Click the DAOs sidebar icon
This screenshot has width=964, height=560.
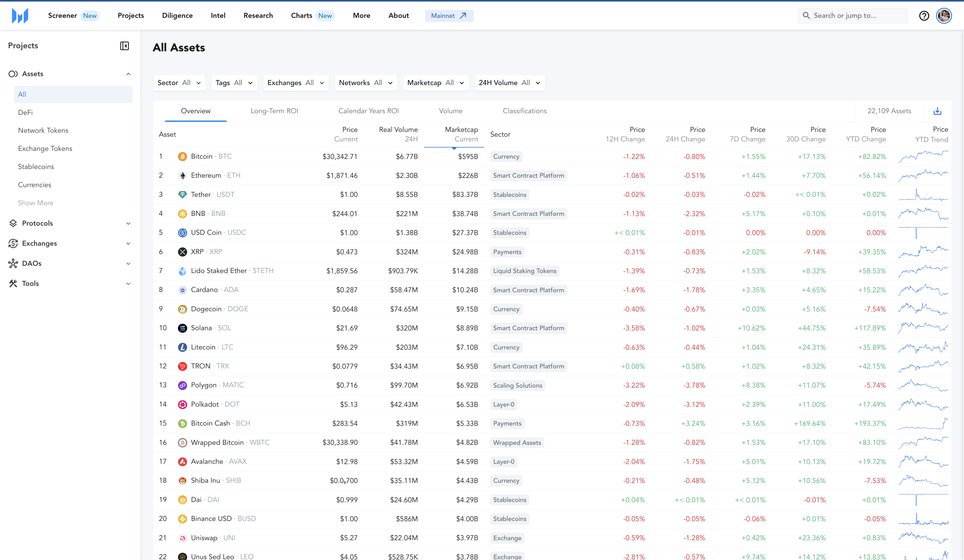click(13, 263)
